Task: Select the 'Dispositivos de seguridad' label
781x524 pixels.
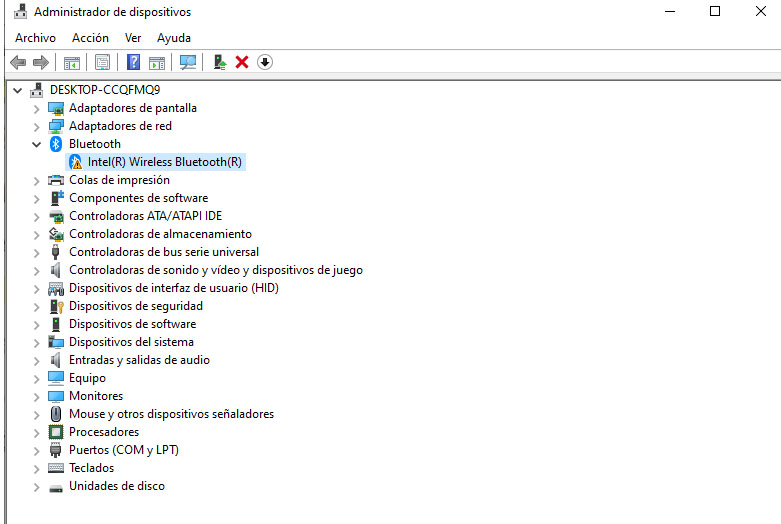Action: click(136, 306)
